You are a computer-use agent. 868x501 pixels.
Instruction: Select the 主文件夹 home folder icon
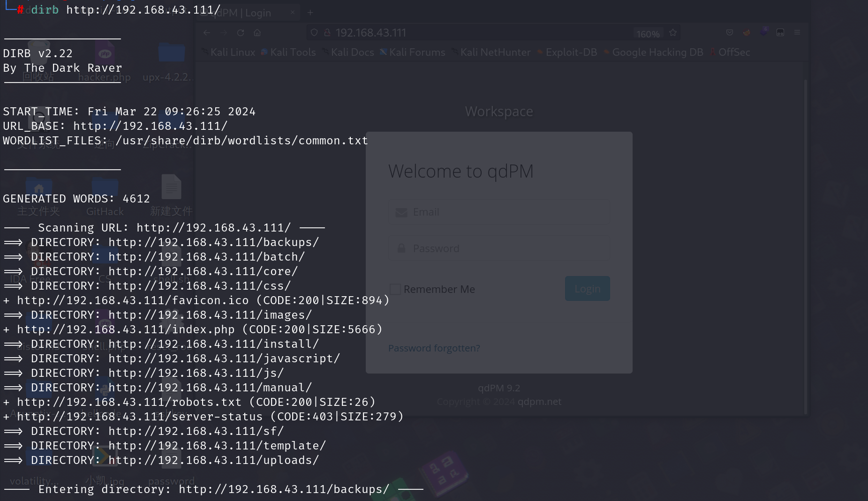38,197
